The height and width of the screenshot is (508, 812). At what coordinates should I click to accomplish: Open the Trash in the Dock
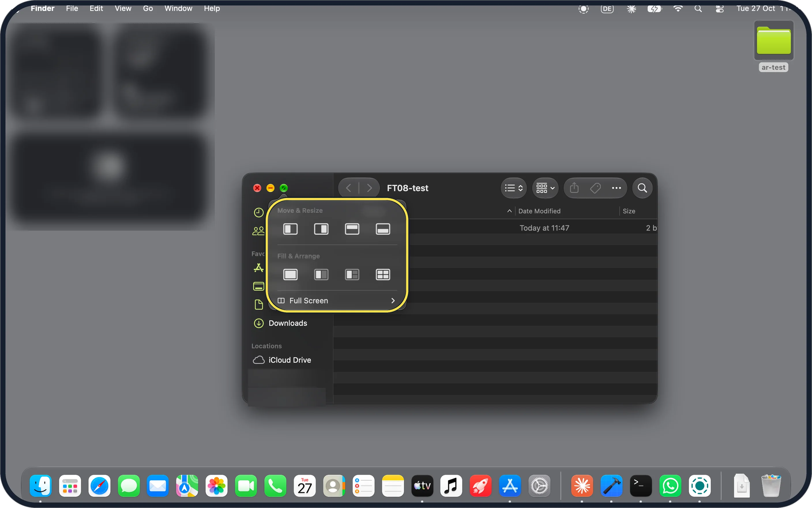[771, 486]
